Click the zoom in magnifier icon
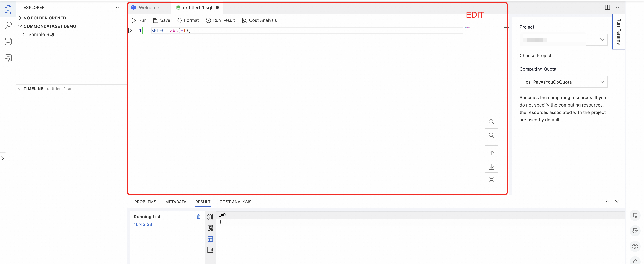The image size is (644, 264). click(x=491, y=122)
